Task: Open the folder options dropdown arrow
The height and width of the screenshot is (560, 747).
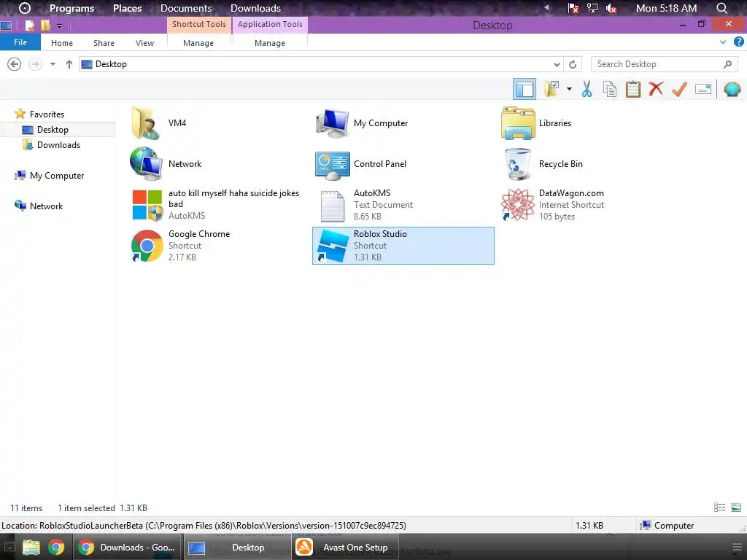Action: tap(569, 89)
